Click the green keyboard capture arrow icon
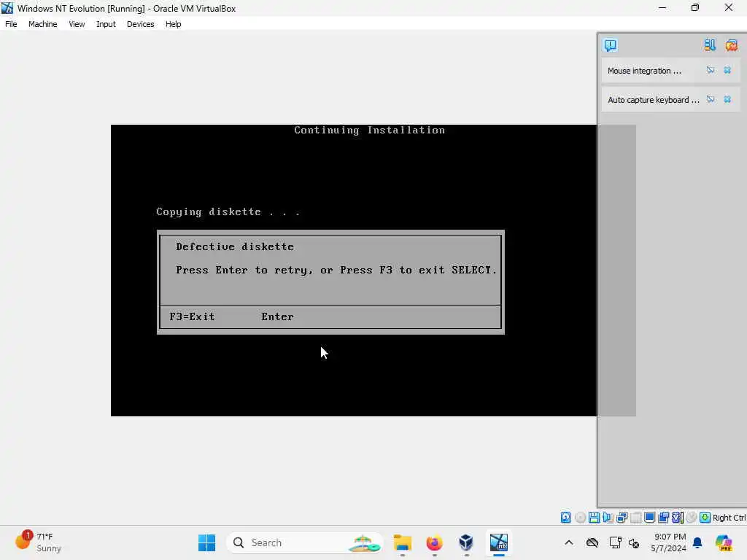 point(705,518)
